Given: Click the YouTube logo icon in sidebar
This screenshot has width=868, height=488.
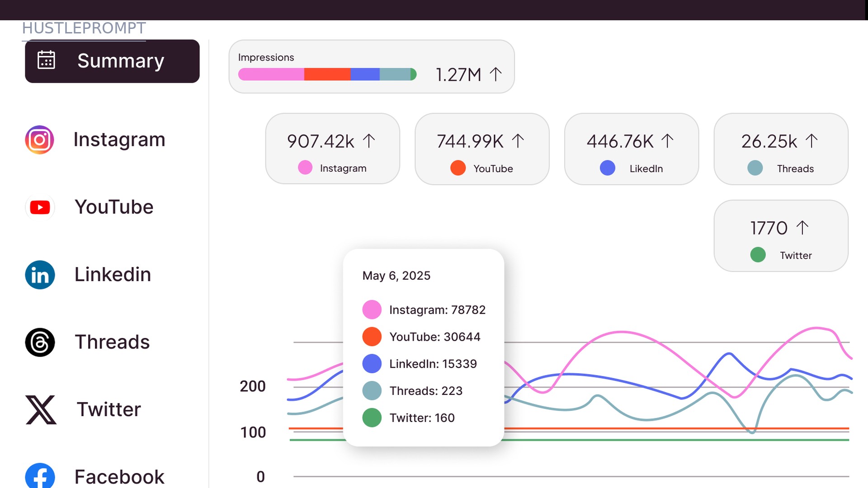Looking at the screenshot, I should (40, 207).
